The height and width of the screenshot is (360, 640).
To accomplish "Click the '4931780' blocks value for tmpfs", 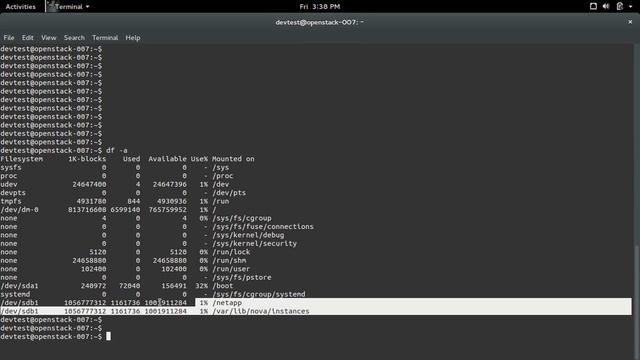I will [91, 201].
